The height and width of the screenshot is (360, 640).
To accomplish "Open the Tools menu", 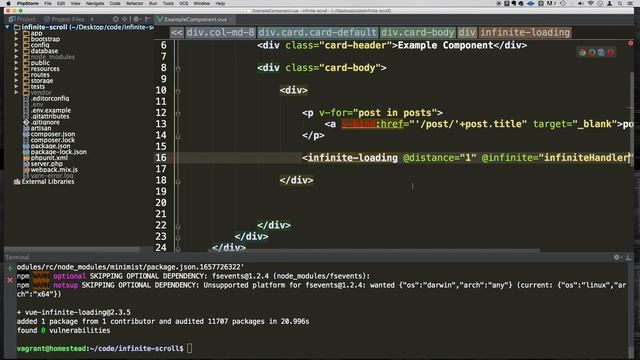I will point(168,3).
